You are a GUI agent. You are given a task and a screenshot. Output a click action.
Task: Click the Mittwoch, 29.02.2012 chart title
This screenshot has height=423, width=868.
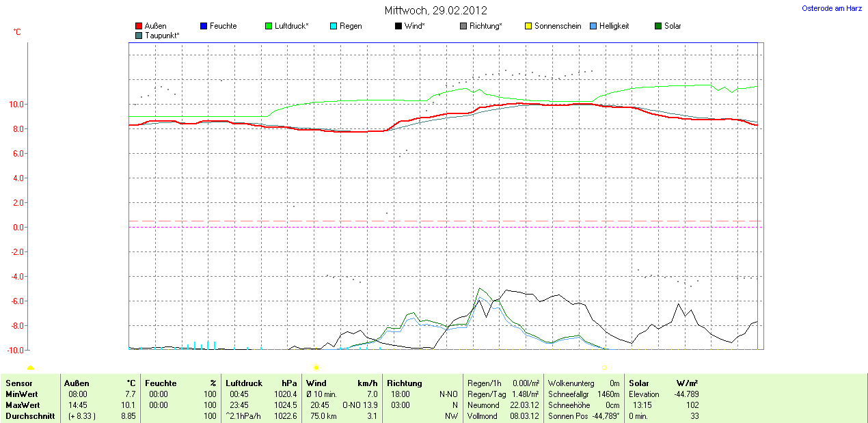point(435,11)
